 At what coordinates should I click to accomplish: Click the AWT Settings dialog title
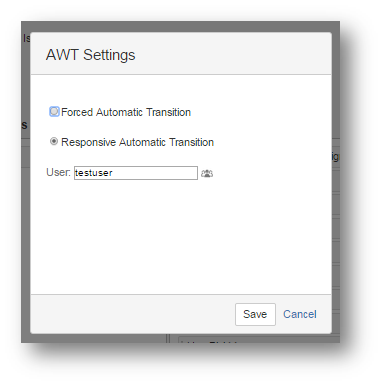pyautogui.click(x=90, y=55)
